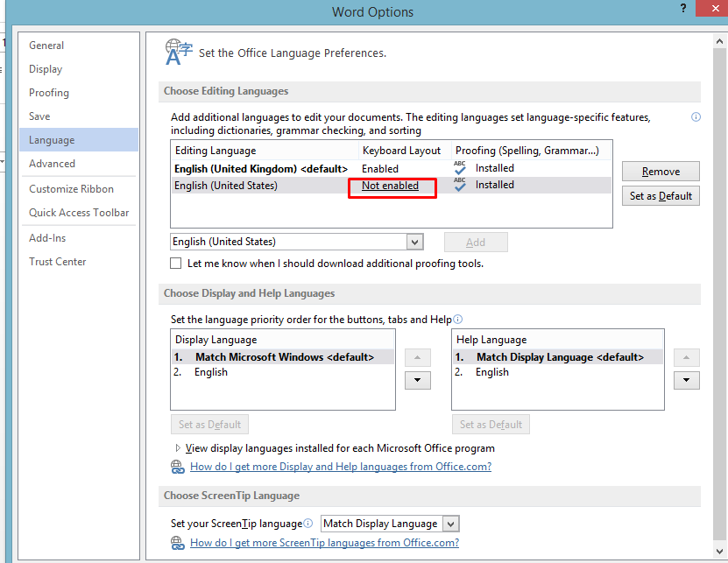Expand View display languages installed section
Viewport: 728px width, 563px height.
click(177, 448)
